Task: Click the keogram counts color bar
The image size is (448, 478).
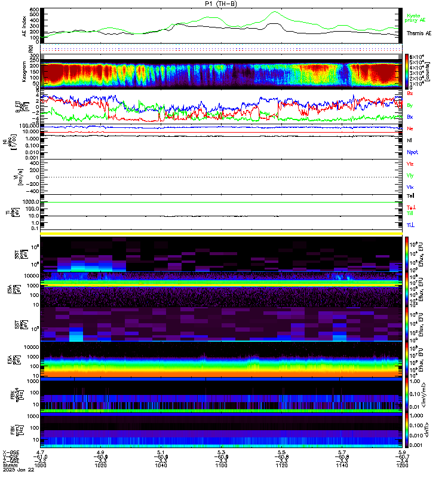Action: point(407,71)
